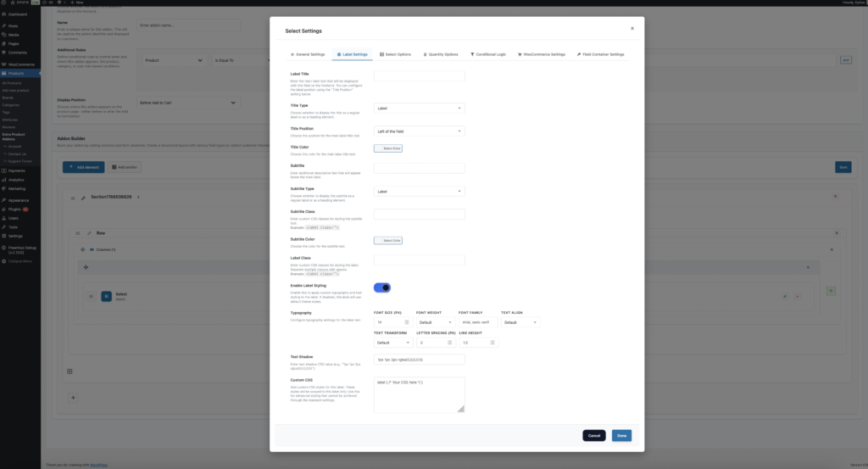Image resolution: width=868 pixels, height=469 pixels.
Task: Switch to the Select Options tab
Action: [x=395, y=54]
